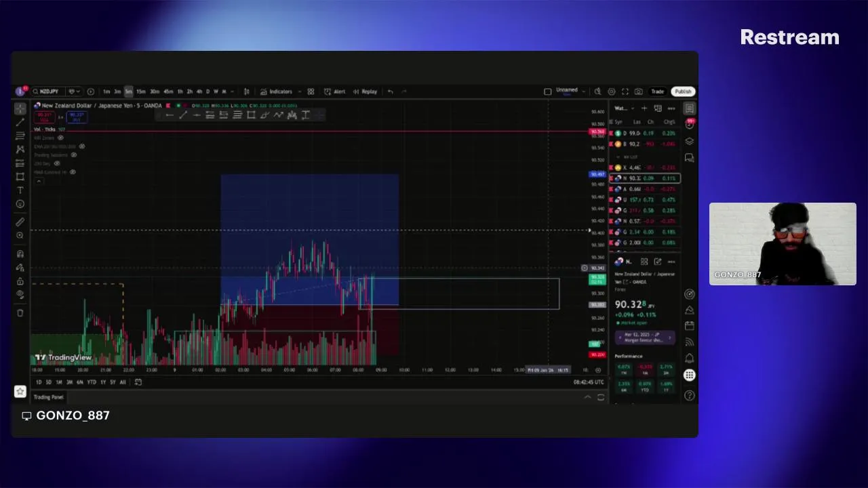This screenshot has height=488, width=868.
Task: Collapse the indicator legend arrow
Action: pyautogui.click(x=39, y=181)
